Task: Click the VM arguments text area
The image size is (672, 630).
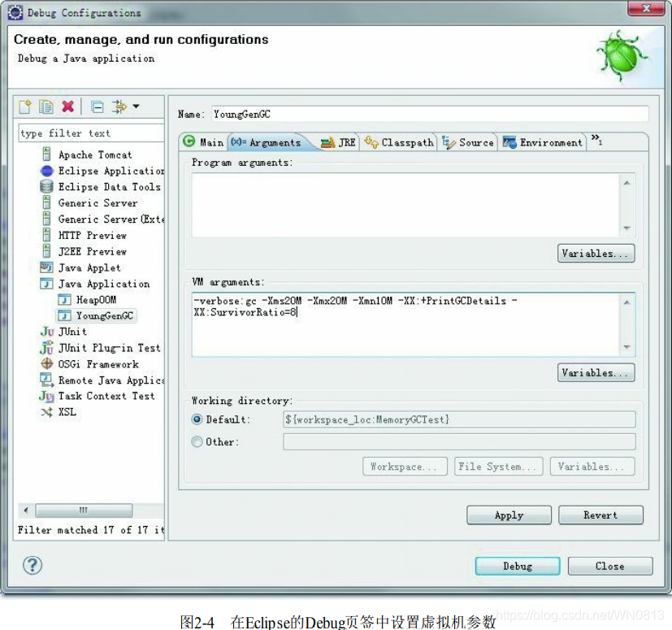Action: (x=405, y=324)
